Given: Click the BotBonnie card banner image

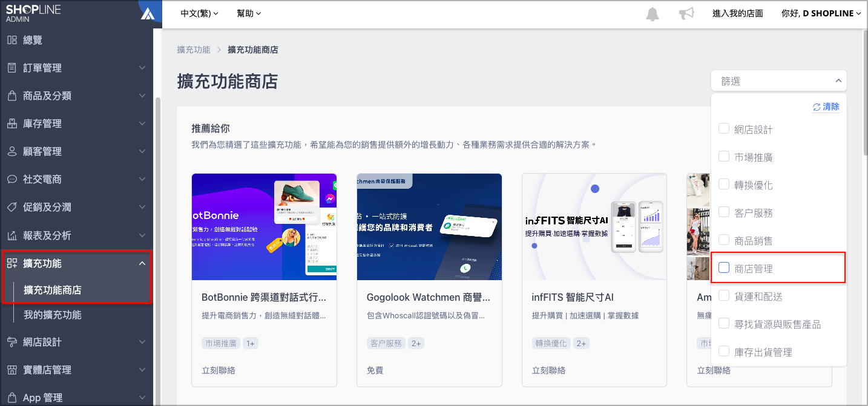Looking at the screenshot, I should pos(264,227).
